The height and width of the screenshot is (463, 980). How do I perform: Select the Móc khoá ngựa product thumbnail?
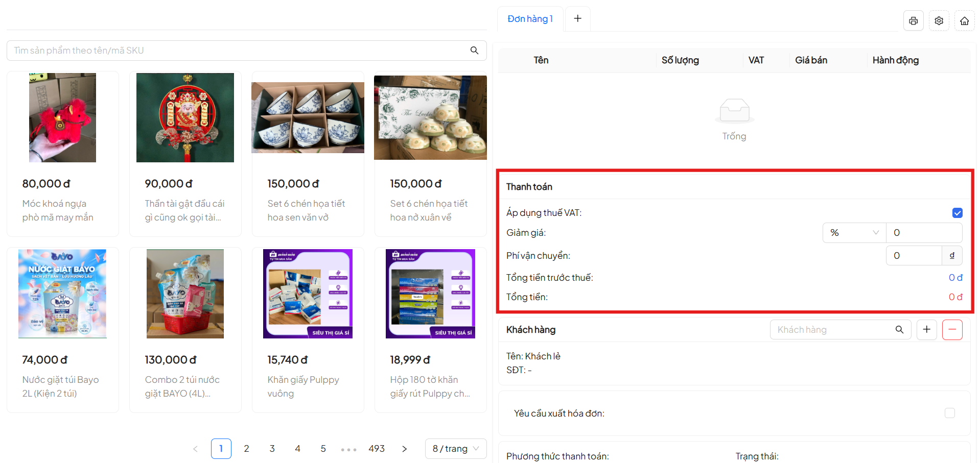62,118
